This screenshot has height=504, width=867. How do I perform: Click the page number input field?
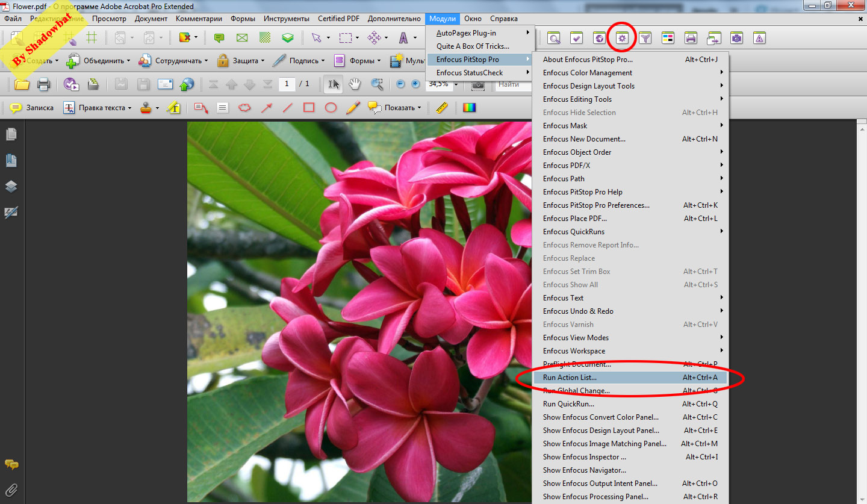tap(287, 84)
